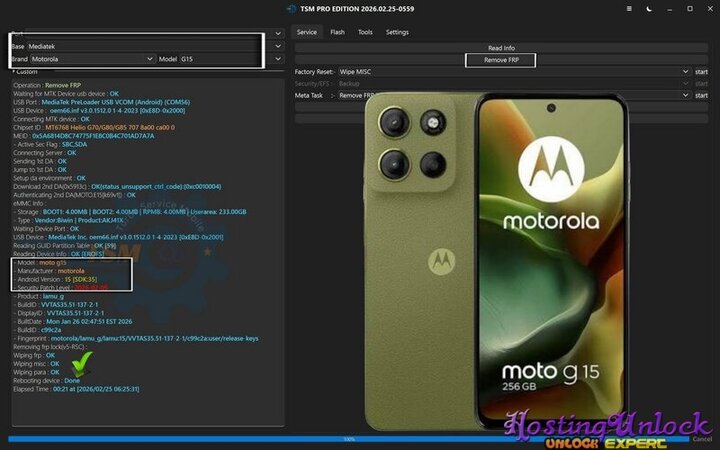Open the hamburger menu in title bar
This screenshot has height=450, width=720.
[x=628, y=8]
